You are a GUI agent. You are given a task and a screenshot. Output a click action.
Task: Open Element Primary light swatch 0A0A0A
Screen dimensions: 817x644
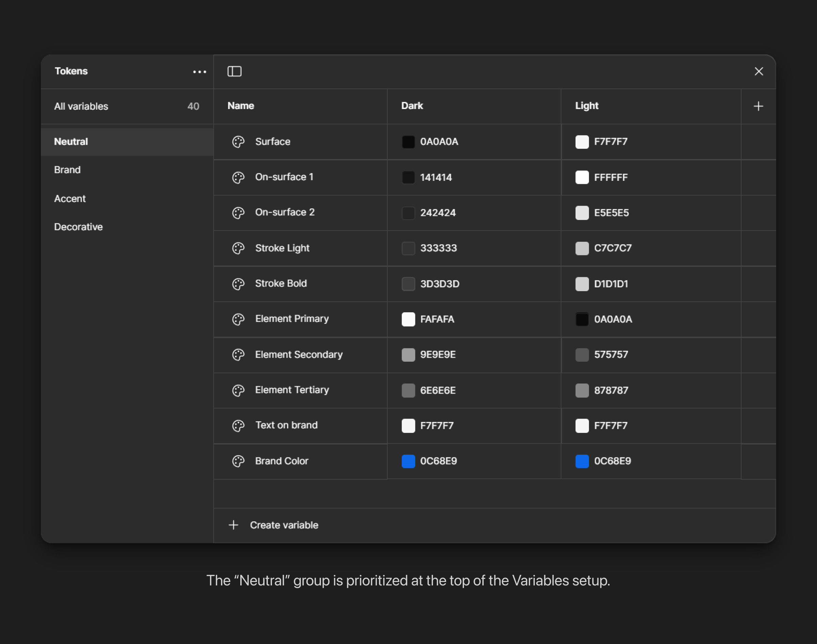582,319
